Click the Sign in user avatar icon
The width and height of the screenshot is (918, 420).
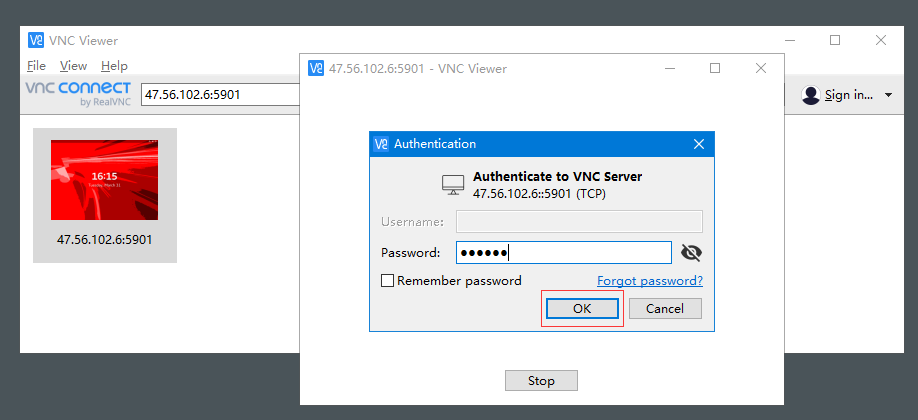pyautogui.click(x=811, y=95)
